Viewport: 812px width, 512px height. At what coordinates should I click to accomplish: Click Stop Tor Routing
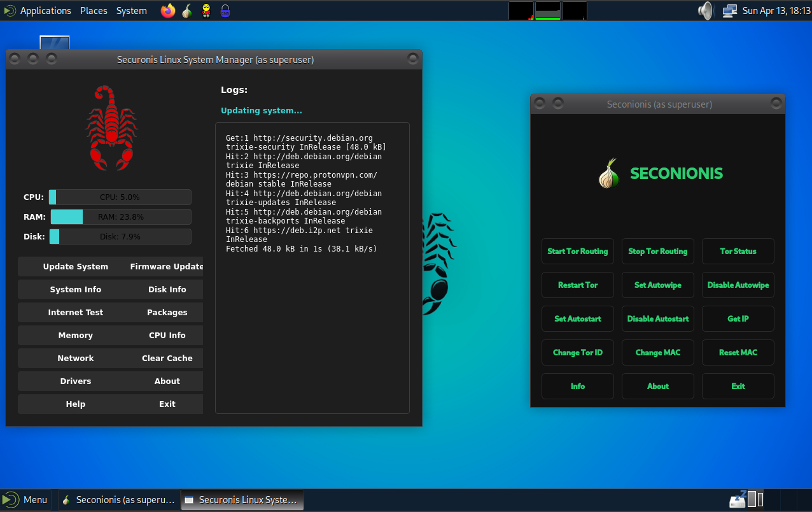tap(658, 252)
